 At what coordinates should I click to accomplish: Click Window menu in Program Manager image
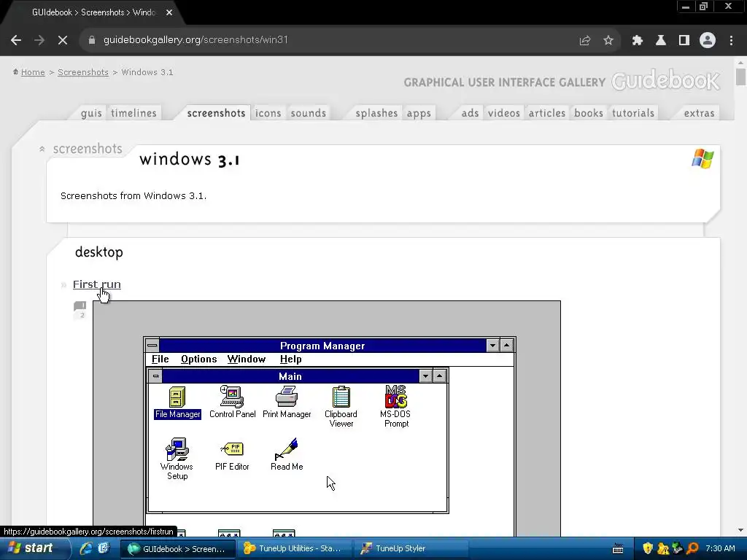tap(247, 359)
